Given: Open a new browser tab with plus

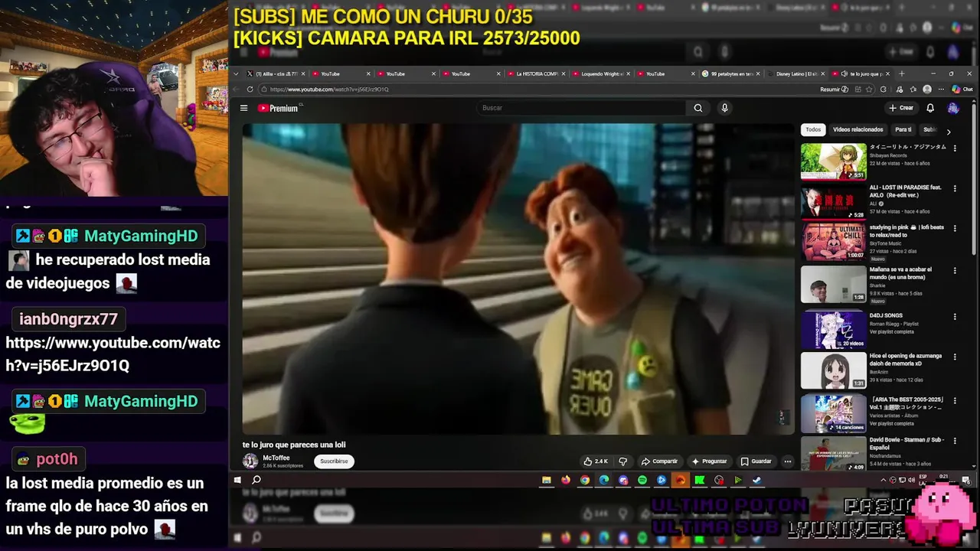Looking at the screenshot, I should click(x=901, y=73).
